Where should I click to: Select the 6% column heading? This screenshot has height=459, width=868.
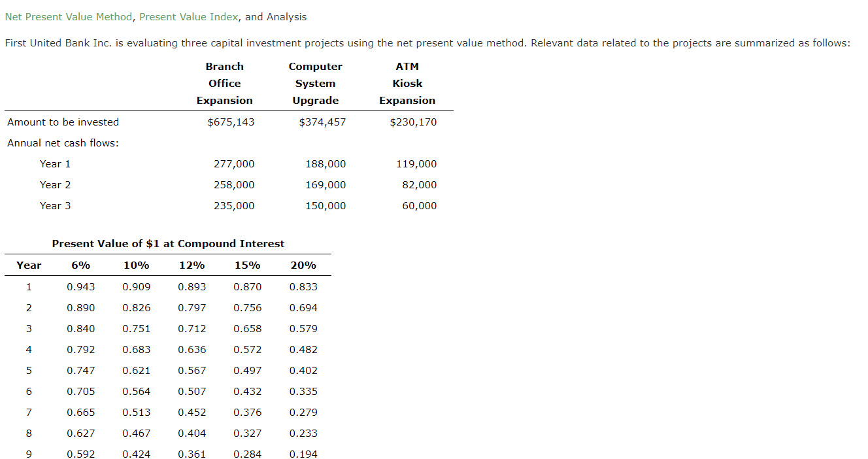tap(80, 265)
